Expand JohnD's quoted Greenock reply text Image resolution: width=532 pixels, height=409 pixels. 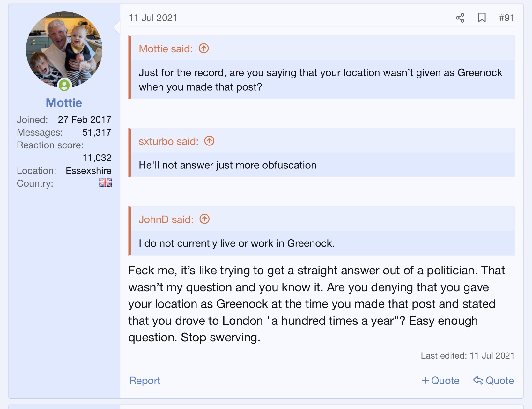coord(236,243)
